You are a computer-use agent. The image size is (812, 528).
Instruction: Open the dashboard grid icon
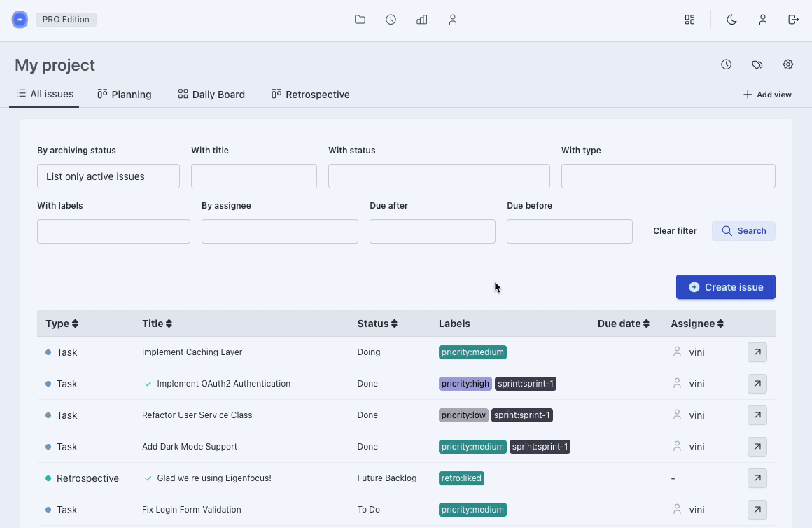pos(689,20)
